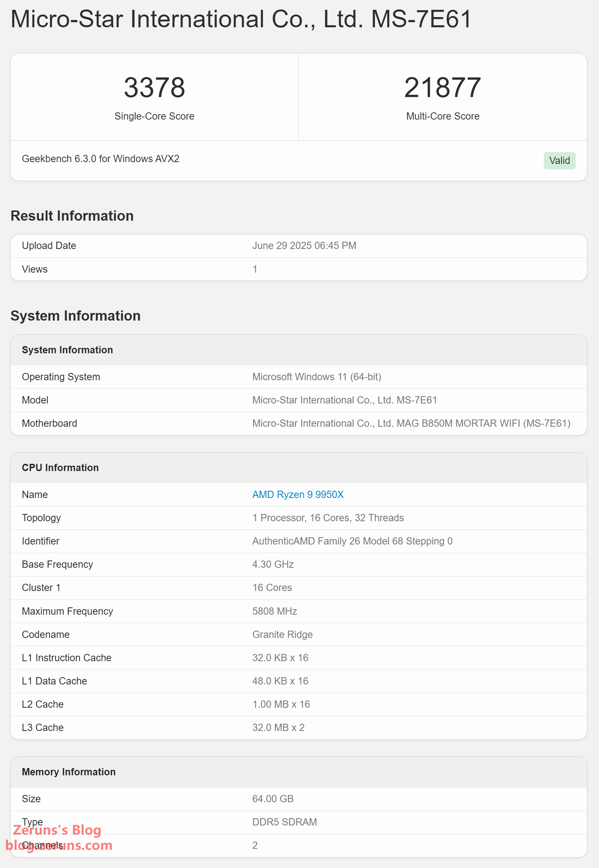Click the Model row label
Viewport: 599px width, 868px height.
pyautogui.click(x=35, y=400)
